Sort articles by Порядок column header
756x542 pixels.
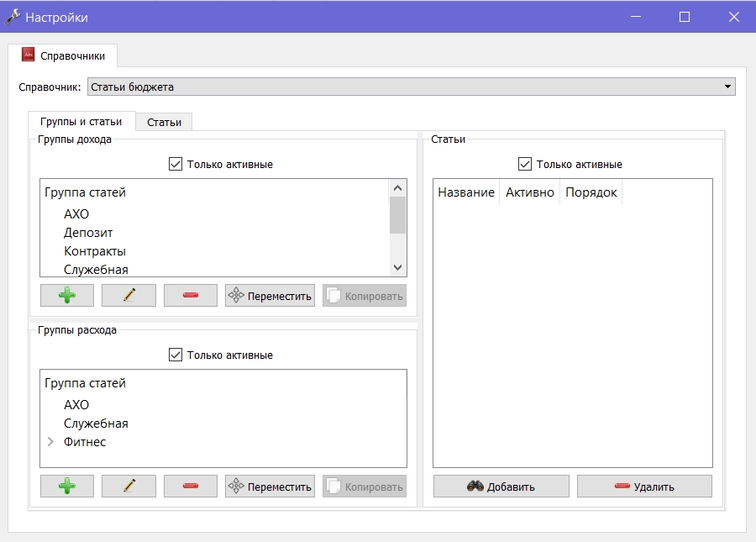coord(591,192)
